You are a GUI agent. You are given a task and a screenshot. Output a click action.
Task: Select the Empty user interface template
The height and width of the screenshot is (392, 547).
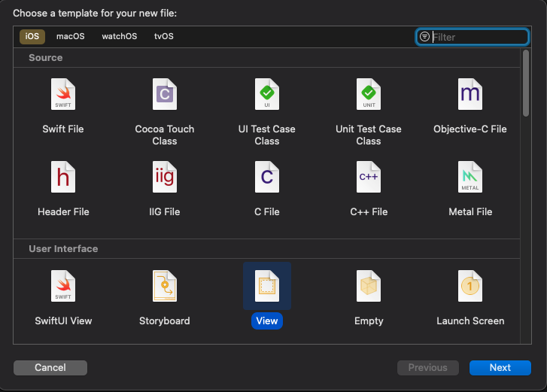tap(369, 287)
